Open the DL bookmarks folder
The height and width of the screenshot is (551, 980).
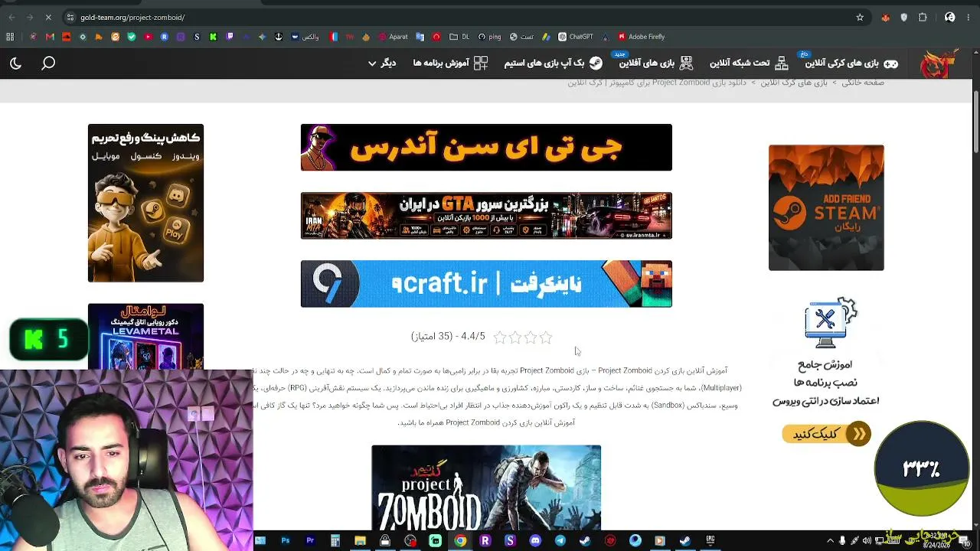coord(460,37)
